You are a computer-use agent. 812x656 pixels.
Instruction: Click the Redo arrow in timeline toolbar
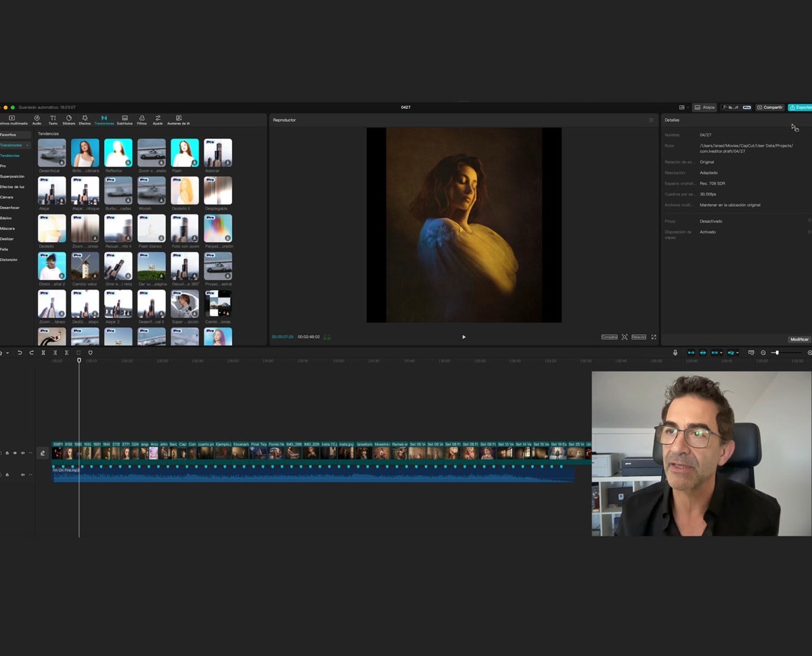click(31, 352)
